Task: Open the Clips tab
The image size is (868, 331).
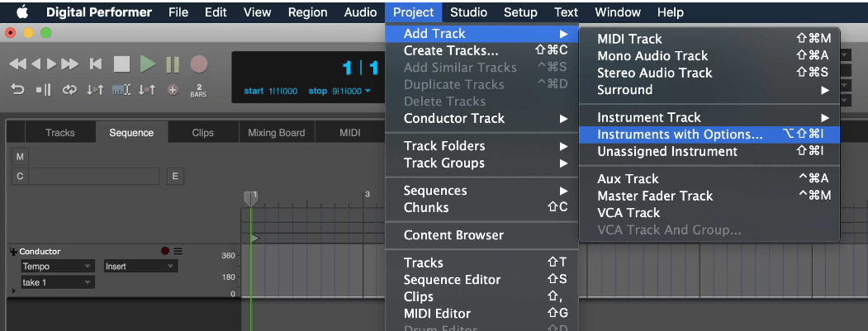Action: (x=202, y=133)
